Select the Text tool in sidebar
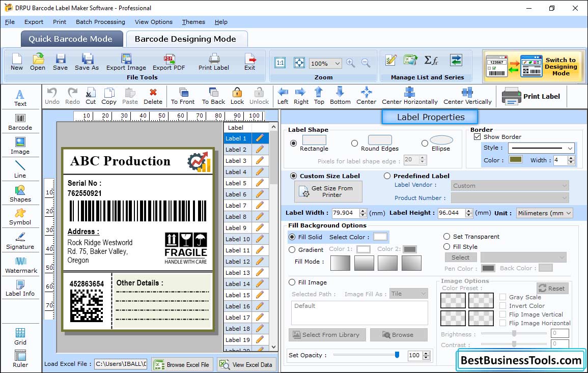This screenshot has height=373, width=588. 20,98
